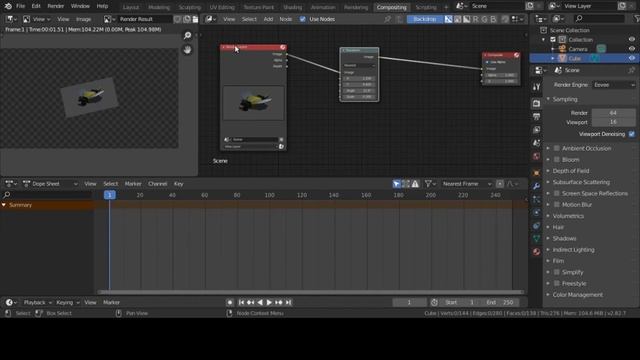Click the auto-keying record button

tap(230, 302)
